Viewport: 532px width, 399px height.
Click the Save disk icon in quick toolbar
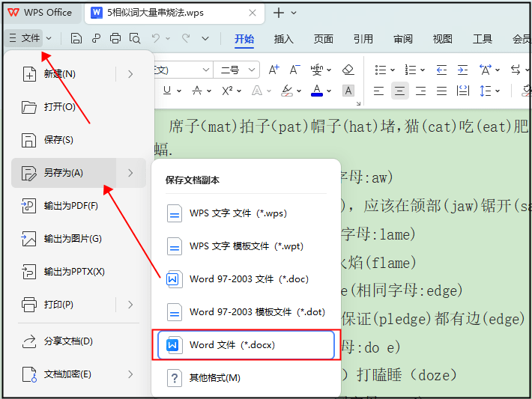click(76, 38)
